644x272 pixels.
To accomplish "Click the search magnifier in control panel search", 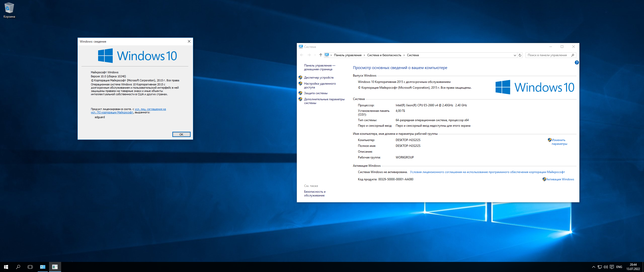I will 573,55.
